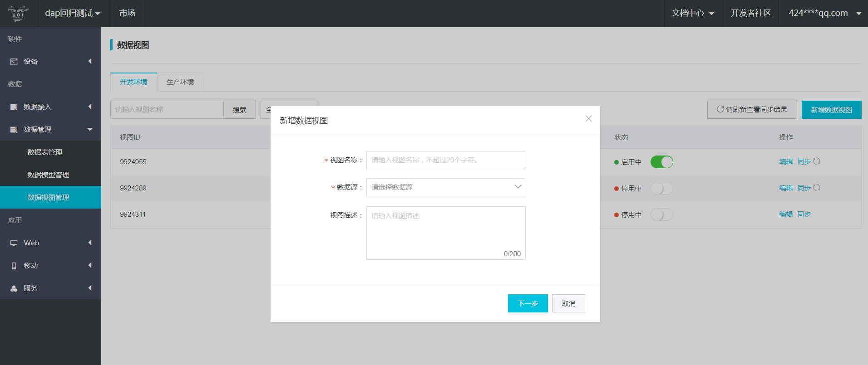The height and width of the screenshot is (365, 868).
Task: Switch to the 开发环境 tab
Action: [133, 82]
